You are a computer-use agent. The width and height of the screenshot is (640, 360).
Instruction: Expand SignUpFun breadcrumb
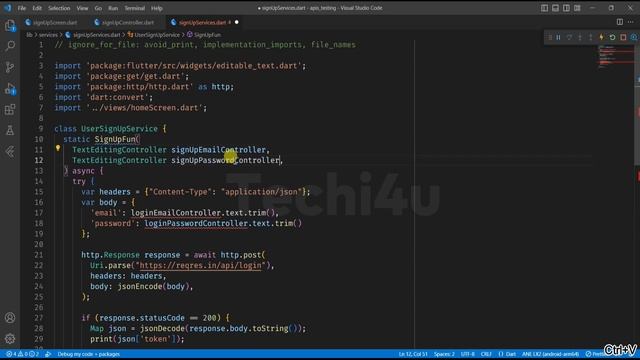(207, 35)
